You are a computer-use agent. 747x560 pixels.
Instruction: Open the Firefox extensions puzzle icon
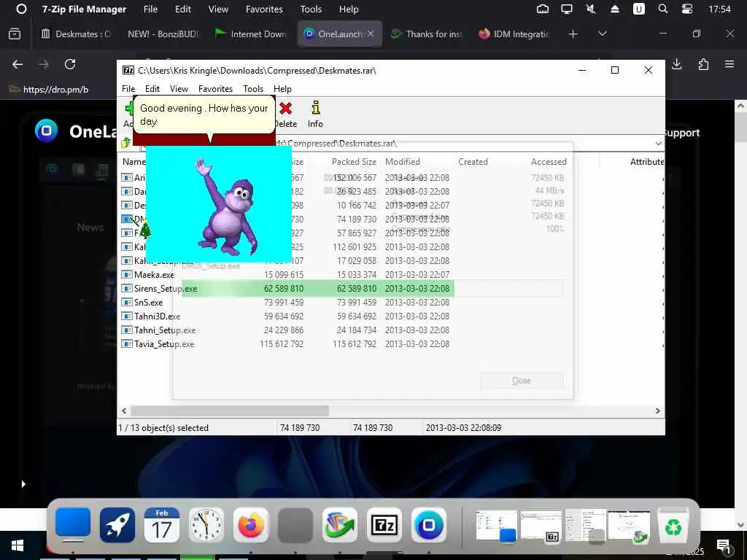(703, 64)
